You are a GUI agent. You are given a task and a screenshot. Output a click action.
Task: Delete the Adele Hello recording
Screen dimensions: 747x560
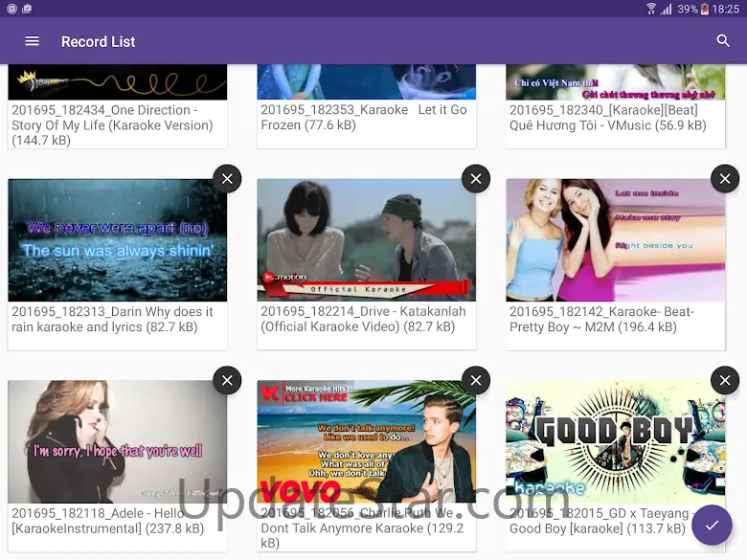(227, 381)
